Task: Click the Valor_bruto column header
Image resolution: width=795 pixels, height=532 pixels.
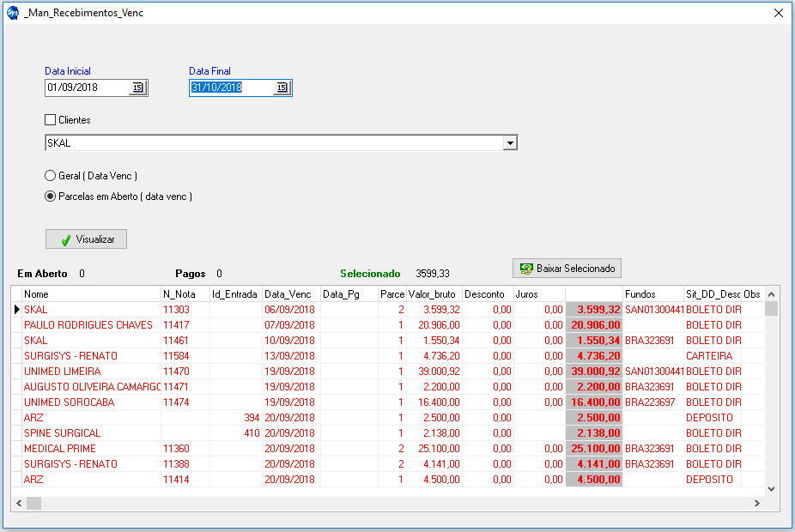Action: click(434, 294)
